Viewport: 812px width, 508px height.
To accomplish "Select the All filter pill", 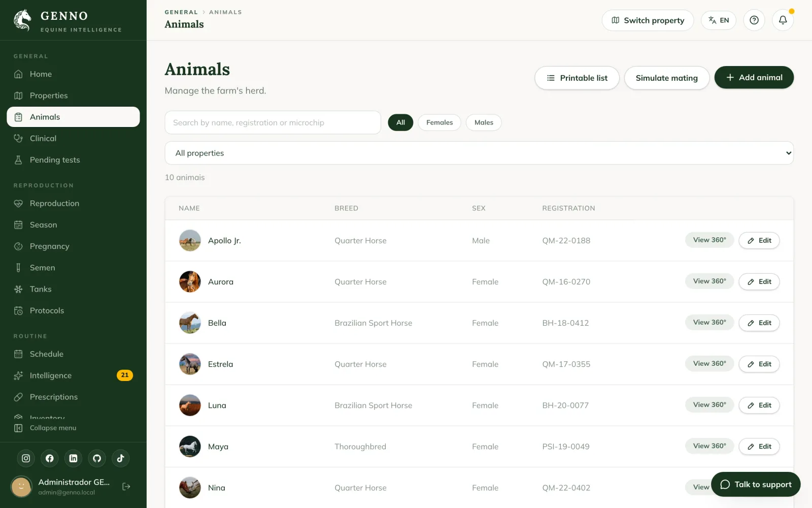I will coord(400,122).
